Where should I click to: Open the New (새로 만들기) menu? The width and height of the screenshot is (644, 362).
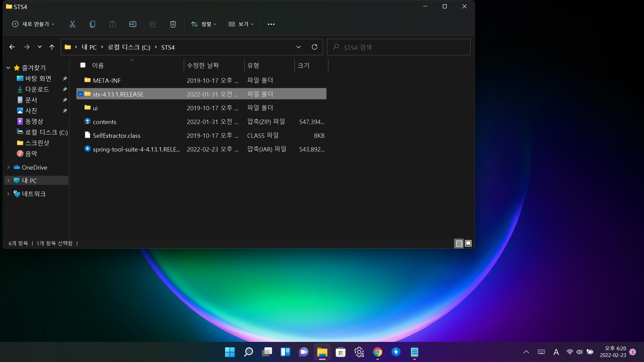(x=33, y=24)
